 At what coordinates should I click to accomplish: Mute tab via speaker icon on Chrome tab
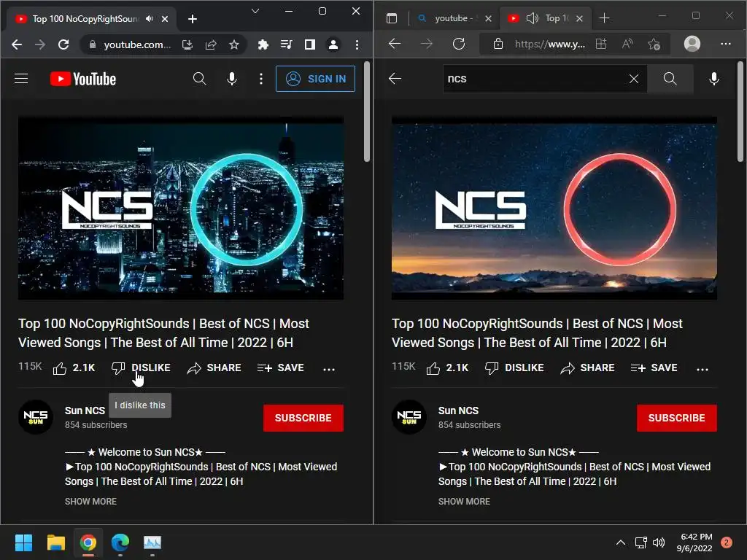click(x=150, y=18)
